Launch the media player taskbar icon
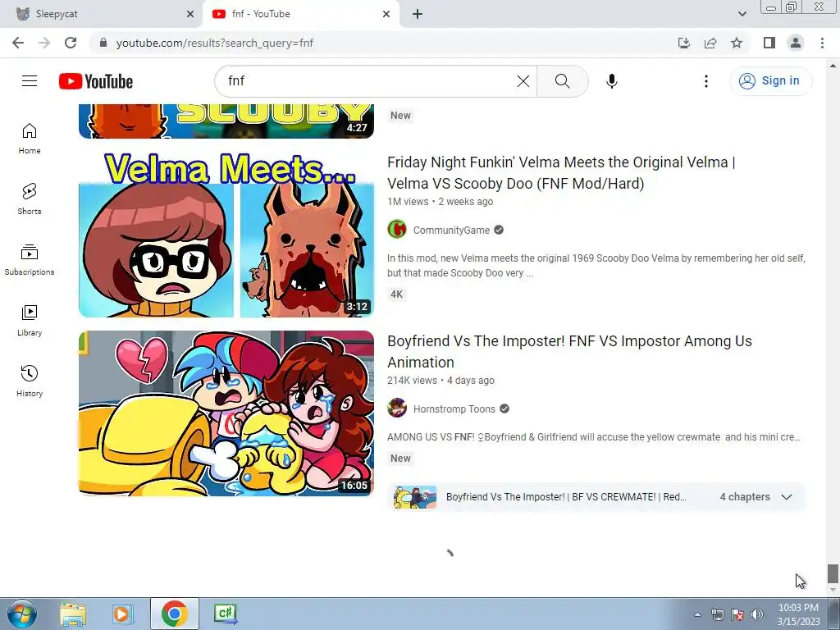The image size is (840, 630). click(x=122, y=614)
